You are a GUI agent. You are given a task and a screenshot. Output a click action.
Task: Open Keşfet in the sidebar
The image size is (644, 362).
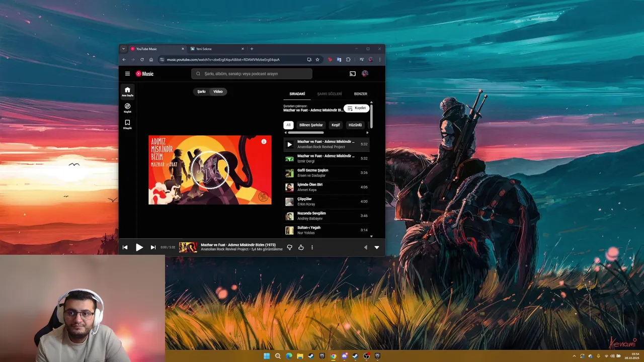(127, 108)
